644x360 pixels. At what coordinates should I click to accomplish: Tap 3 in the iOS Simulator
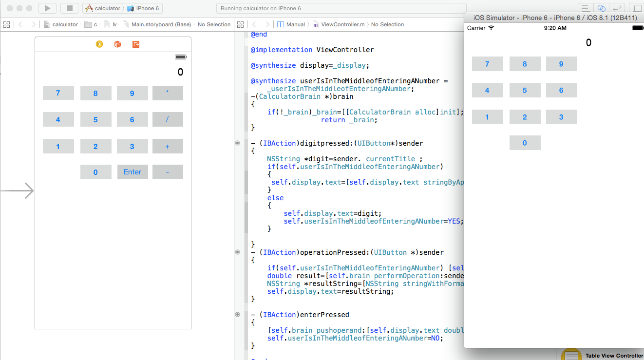point(561,117)
